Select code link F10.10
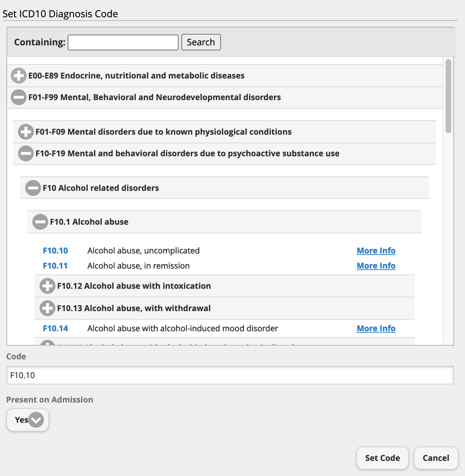Viewport: 465px width, 476px height. click(55, 251)
